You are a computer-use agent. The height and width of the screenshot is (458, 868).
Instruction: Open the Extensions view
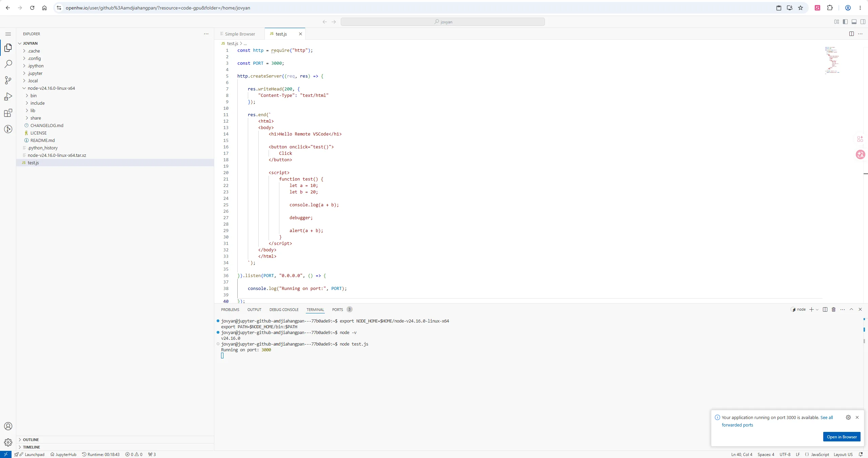(x=8, y=113)
